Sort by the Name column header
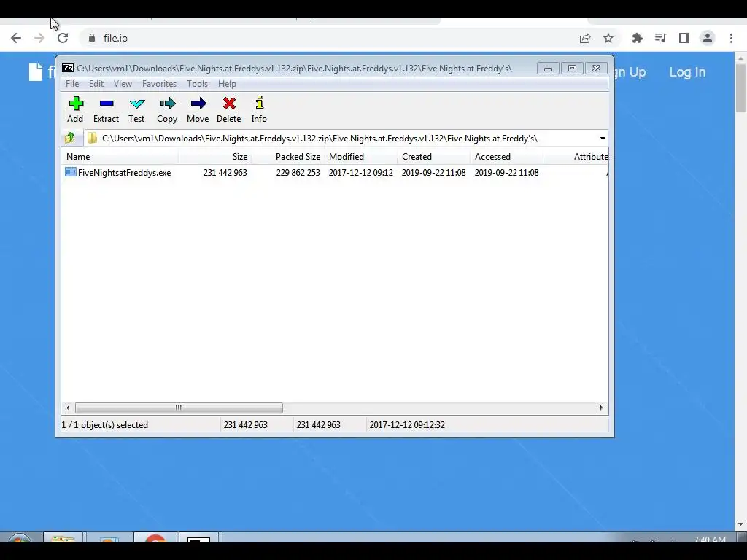The image size is (747, 560). click(120, 157)
